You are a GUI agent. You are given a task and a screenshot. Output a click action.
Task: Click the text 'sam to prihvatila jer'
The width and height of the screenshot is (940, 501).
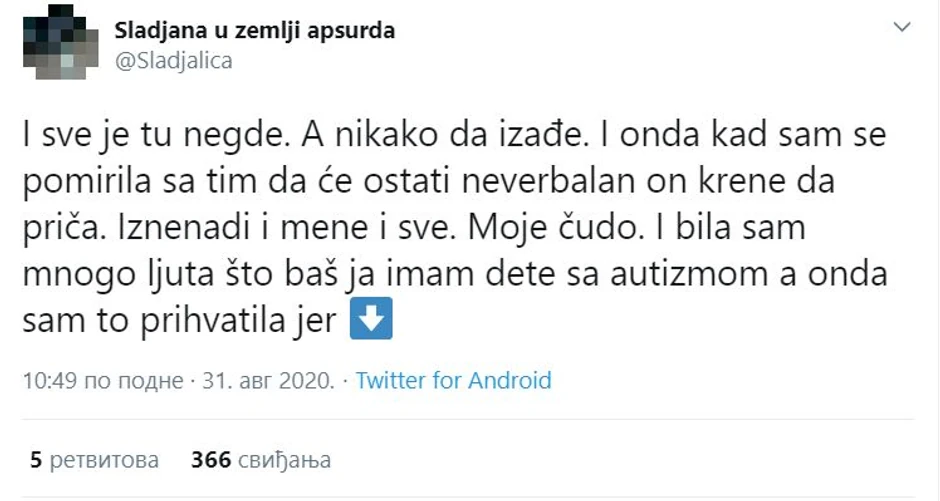180,320
